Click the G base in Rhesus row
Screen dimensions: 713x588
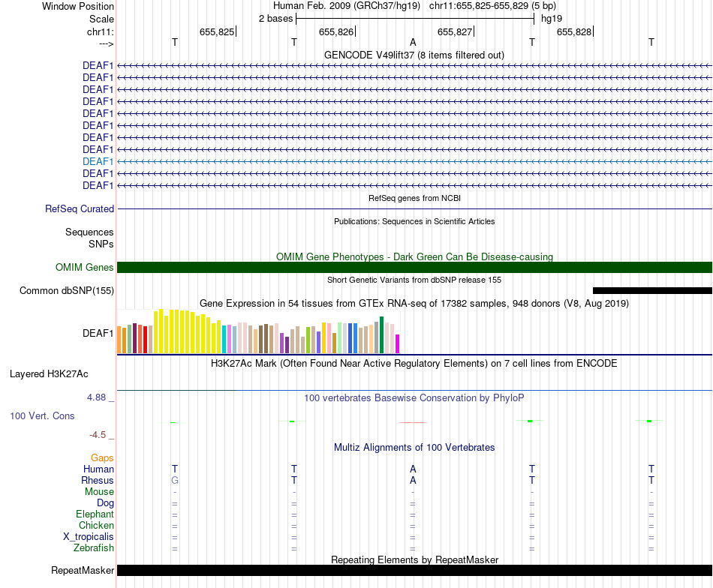coord(175,480)
